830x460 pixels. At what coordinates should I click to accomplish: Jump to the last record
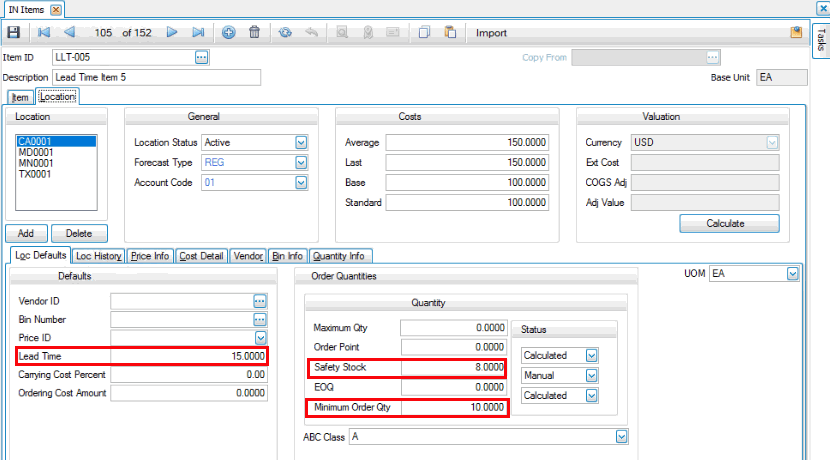pyautogui.click(x=198, y=33)
